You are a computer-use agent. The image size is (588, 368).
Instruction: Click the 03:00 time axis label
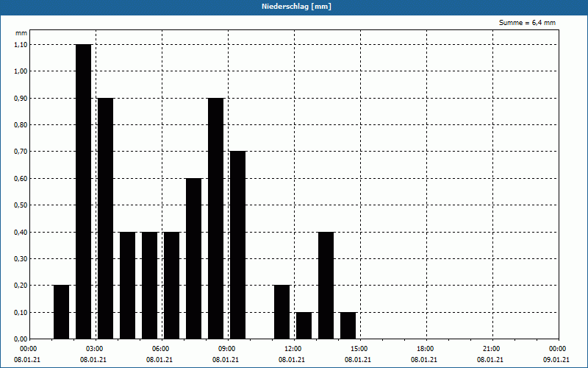pyautogui.click(x=95, y=349)
